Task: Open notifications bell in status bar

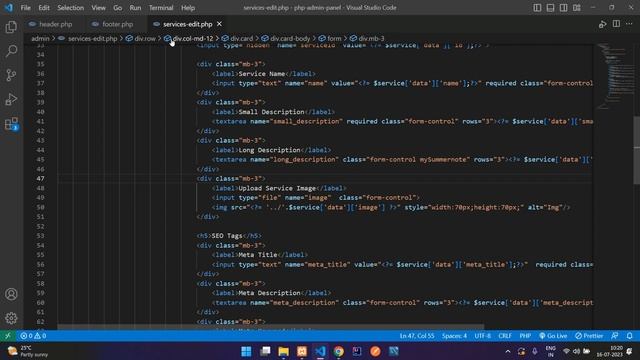Action: click(629, 336)
